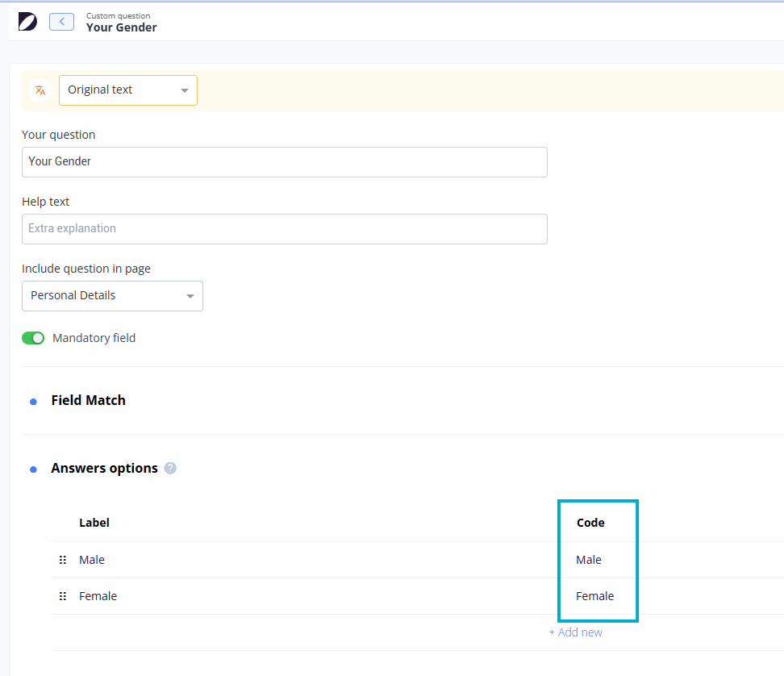Click the Male code value

[589, 560]
